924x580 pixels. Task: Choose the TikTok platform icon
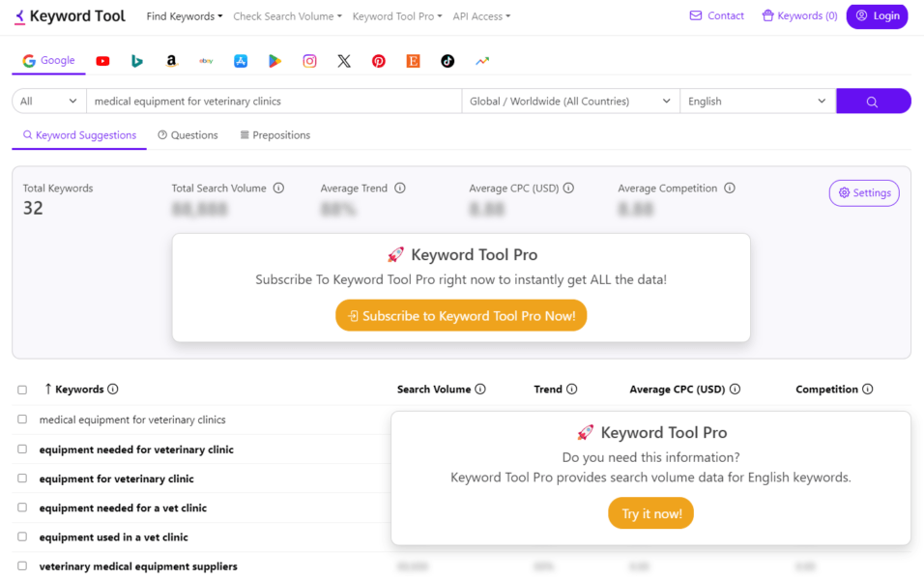[x=447, y=60]
